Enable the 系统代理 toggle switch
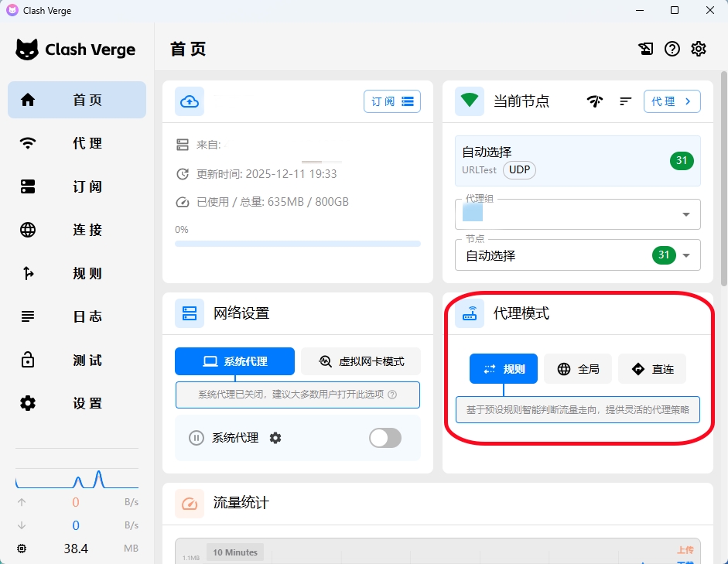Viewport: 728px width, 564px height. pos(385,438)
